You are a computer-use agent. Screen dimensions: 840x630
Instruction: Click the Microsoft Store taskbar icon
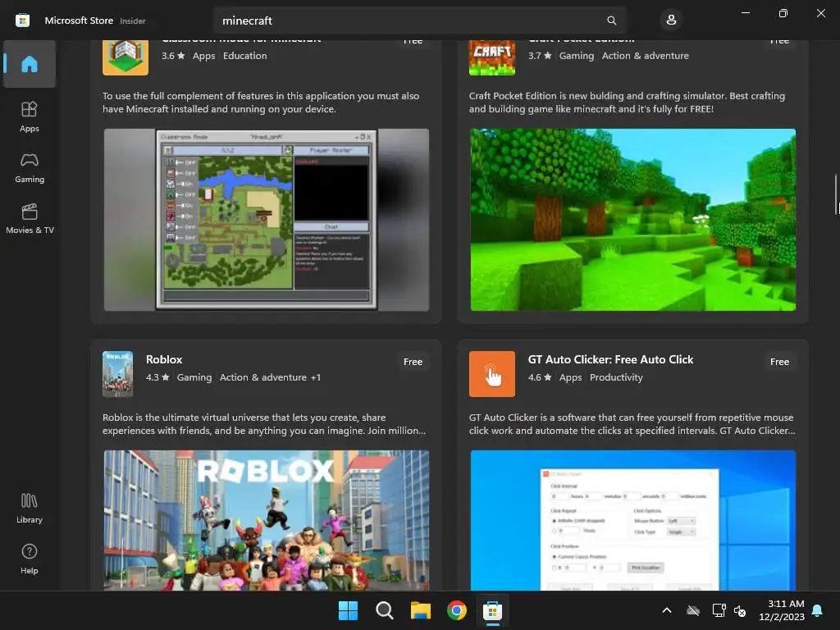point(492,610)
